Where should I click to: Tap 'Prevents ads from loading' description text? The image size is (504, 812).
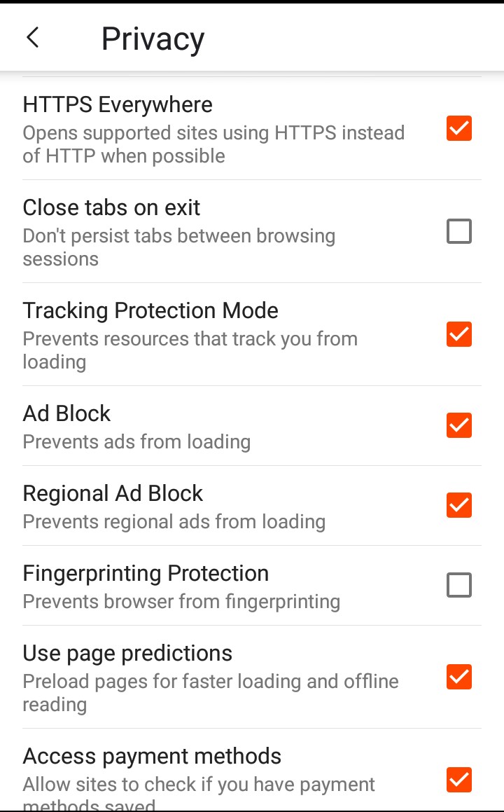pos(136,442)
